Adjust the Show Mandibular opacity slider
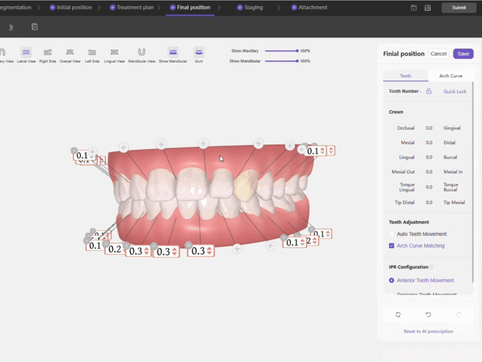Screen dimensions: 482x362 point(282,61)
